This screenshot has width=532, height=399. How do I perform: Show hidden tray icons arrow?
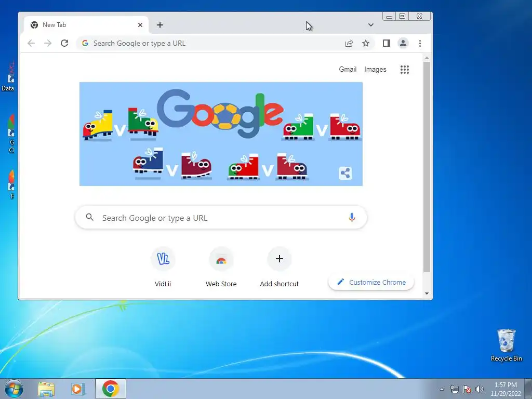(x=442, y=390)
